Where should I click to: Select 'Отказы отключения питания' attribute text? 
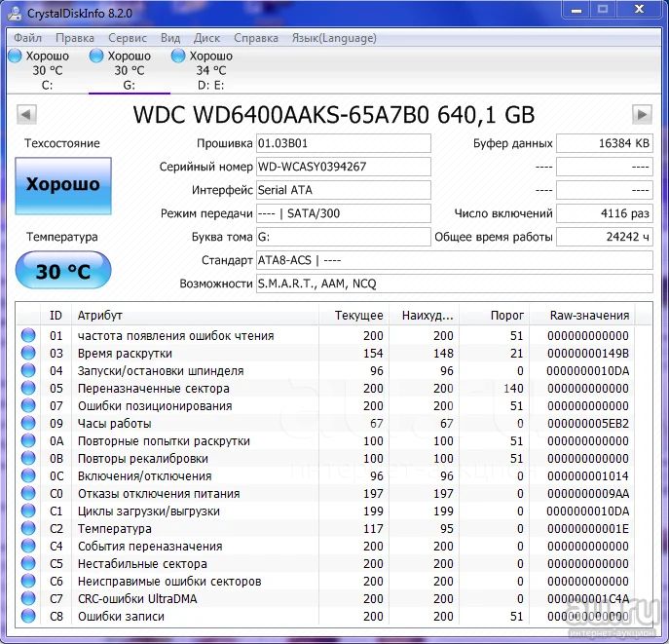coord(159,494)
